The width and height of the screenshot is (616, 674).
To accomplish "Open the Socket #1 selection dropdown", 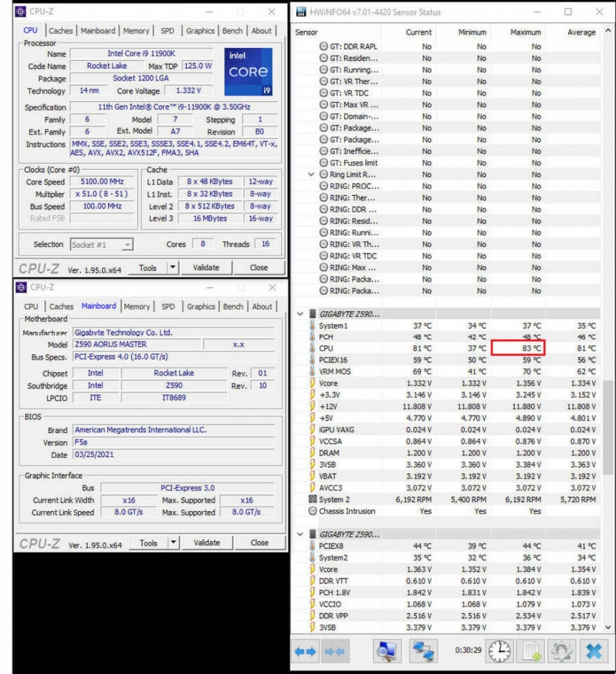I will (x=102, y=245).
